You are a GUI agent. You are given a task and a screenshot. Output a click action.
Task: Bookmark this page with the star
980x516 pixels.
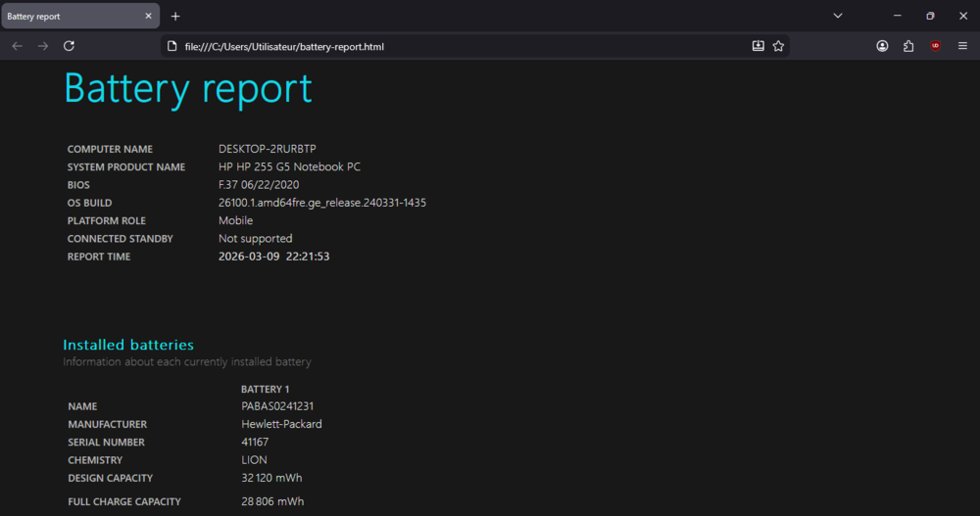[778, 46]
